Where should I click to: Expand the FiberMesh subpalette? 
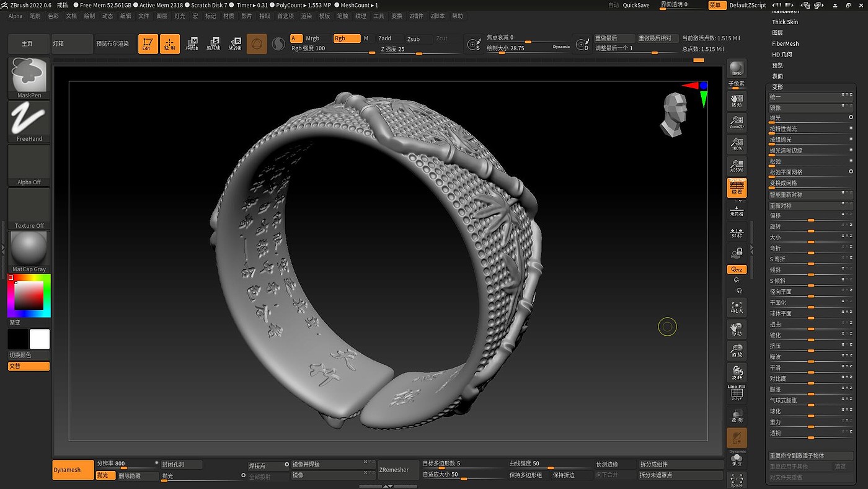785,43
